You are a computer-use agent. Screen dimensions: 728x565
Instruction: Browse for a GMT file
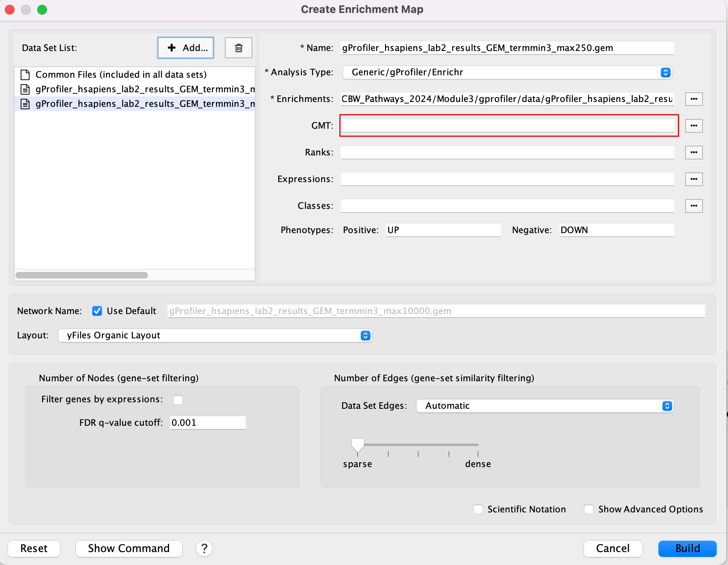[694, 126]
